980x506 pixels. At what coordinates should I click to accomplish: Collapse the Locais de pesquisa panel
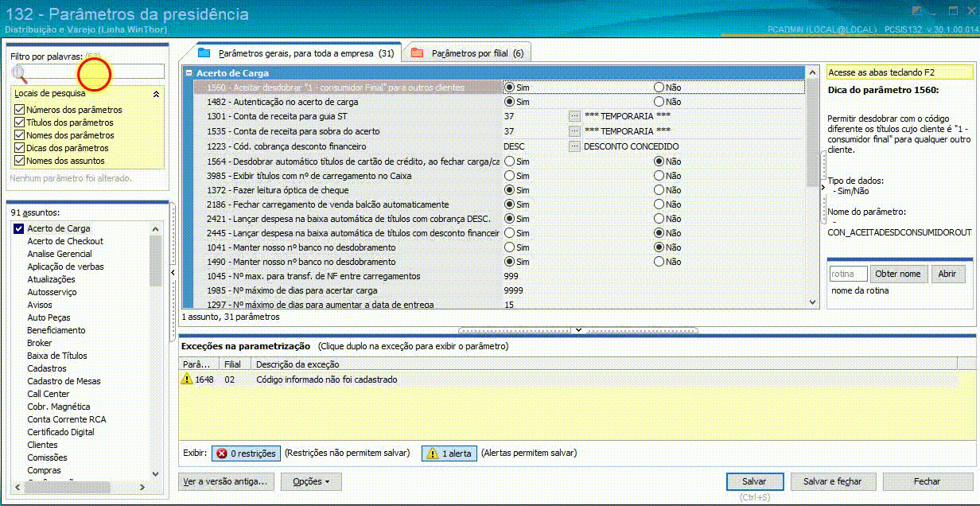[156, 94]
